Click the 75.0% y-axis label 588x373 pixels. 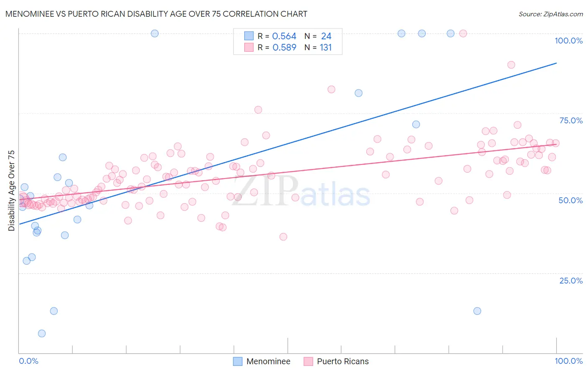(x=571, y=120)
